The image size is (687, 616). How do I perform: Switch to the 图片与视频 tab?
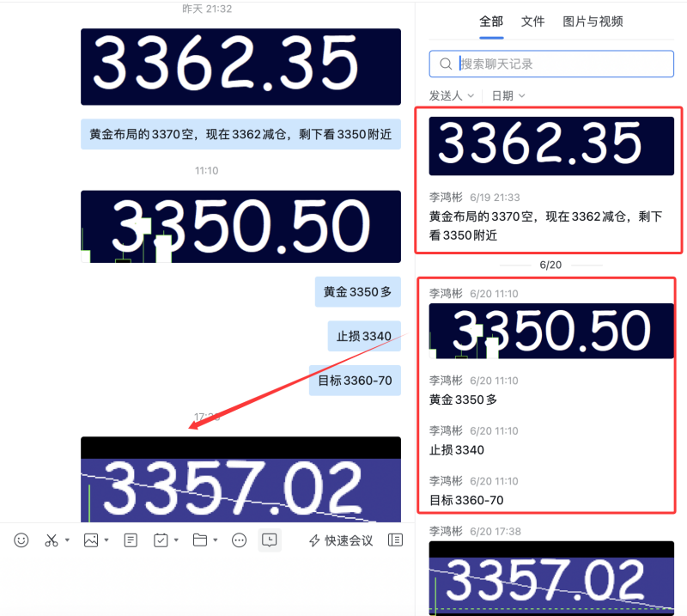click(593, 21)
